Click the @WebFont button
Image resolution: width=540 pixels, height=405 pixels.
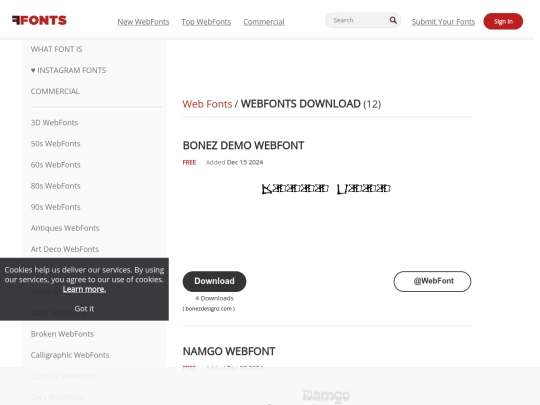click(x=432, y=281)
